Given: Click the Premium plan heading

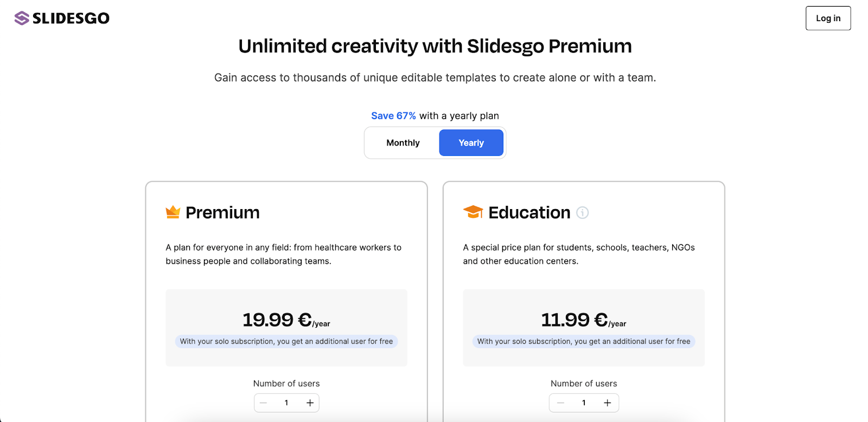Looking at the screenshot, I should [222, 212].
